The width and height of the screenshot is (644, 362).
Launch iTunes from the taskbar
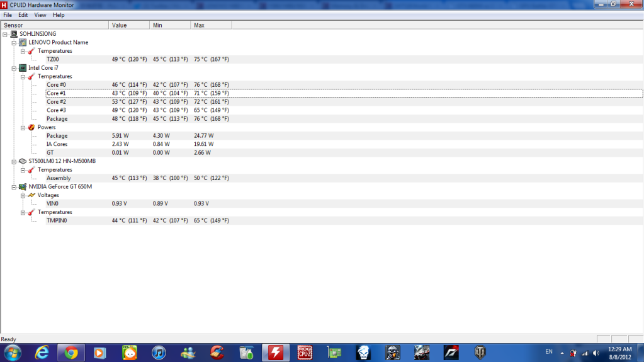(158, 352)
